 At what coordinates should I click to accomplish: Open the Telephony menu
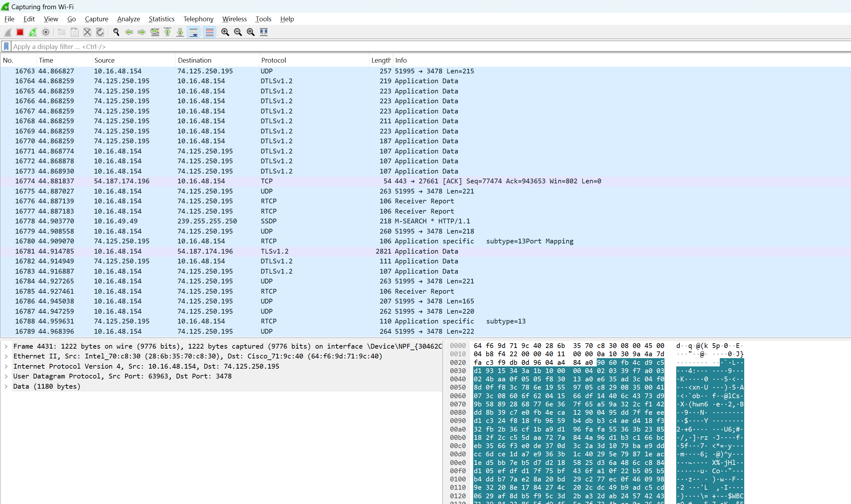[x=198, y=19]
